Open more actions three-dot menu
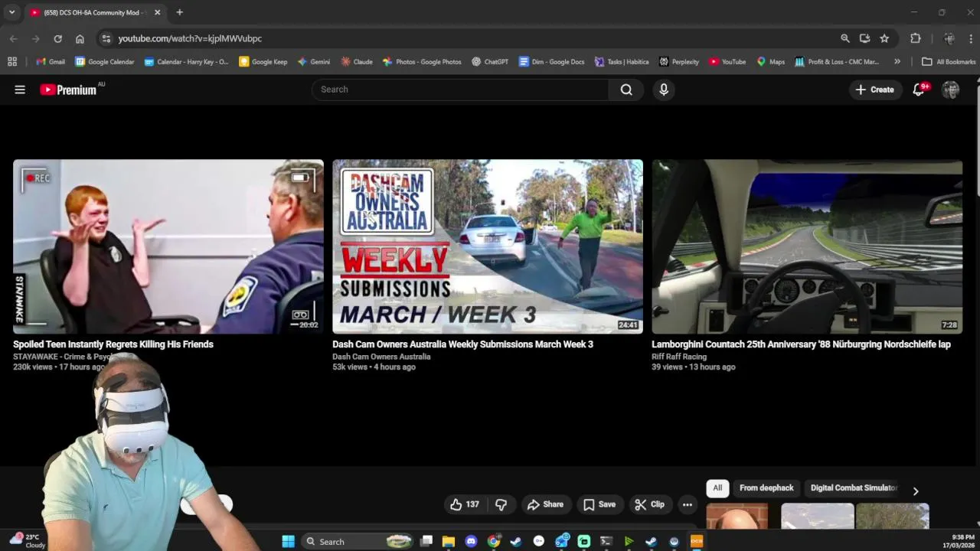The height and width of the screenshot is (551, 980). coord(688,504)
